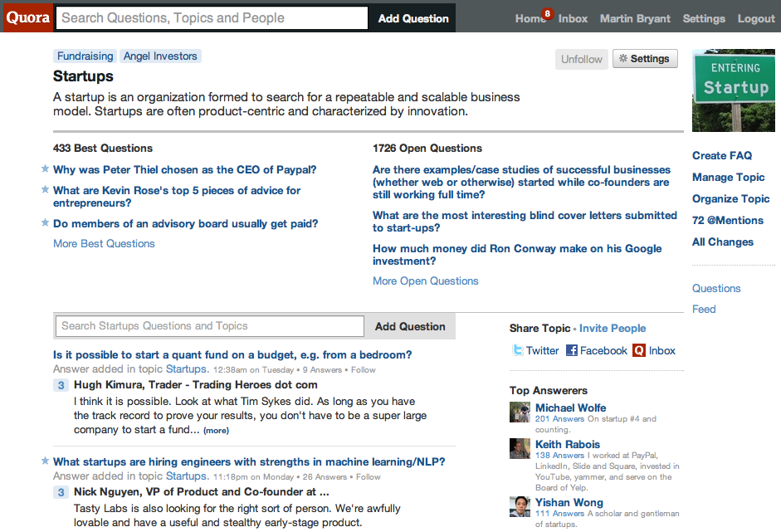The image size is (781, 532).
Task: Click the star beside the machine learning/NLP question
Action: tap(45, 461)
